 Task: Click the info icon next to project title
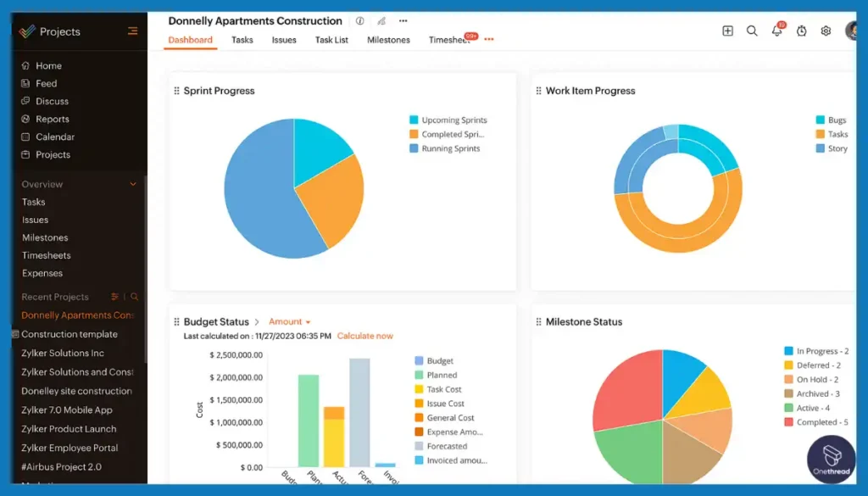pyautogui.click(x=359, y=21)
